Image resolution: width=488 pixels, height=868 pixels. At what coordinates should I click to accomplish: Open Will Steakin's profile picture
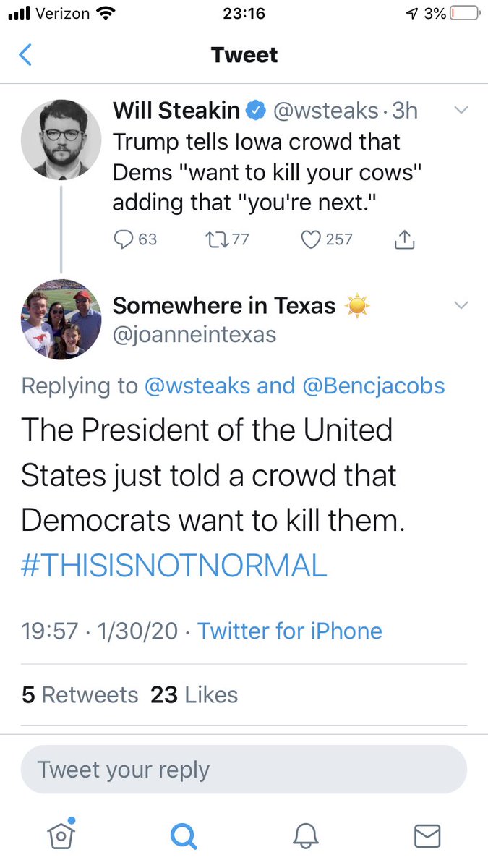click(61, 140)
